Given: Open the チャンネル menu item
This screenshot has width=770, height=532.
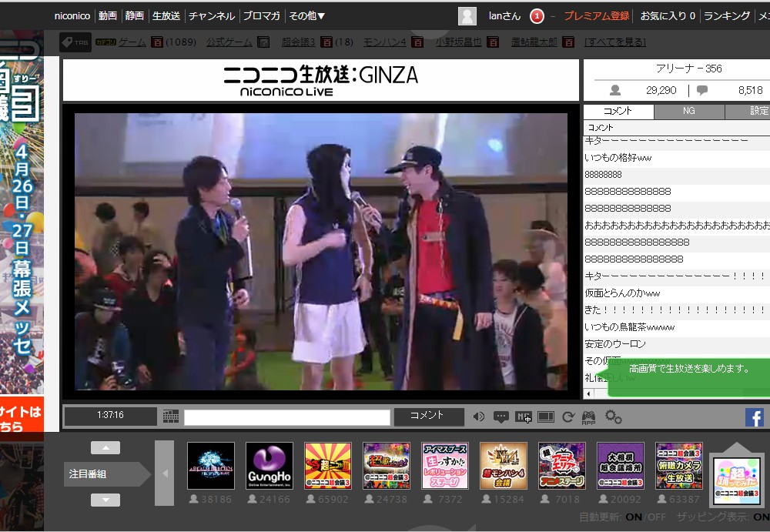Looking at the screenshot, I should coord(212,15).
